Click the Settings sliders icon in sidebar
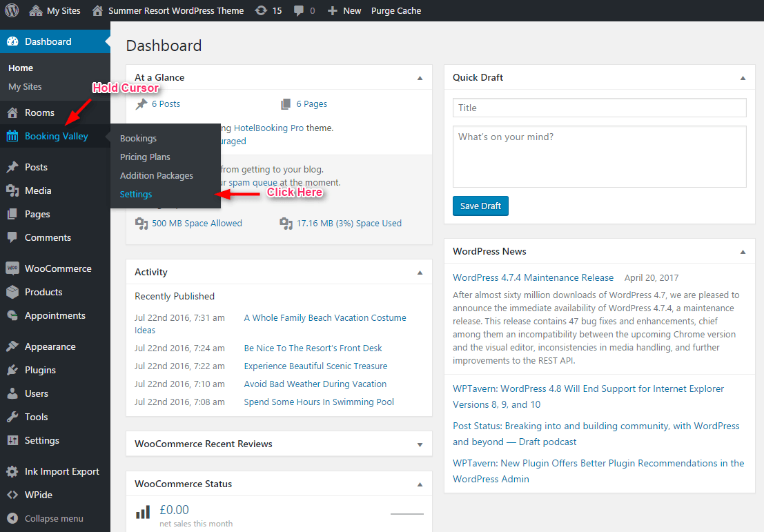The image size is (764, 532). (12, 440)
